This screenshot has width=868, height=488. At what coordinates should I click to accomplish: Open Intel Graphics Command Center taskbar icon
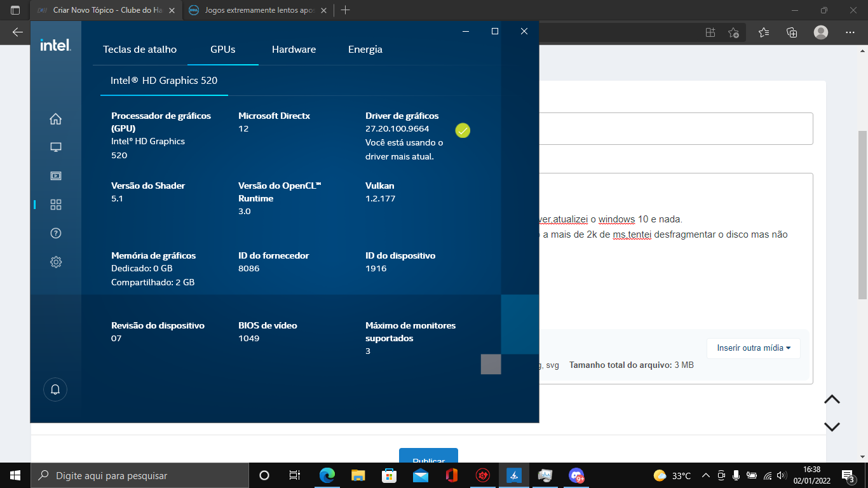coord(514,475)
